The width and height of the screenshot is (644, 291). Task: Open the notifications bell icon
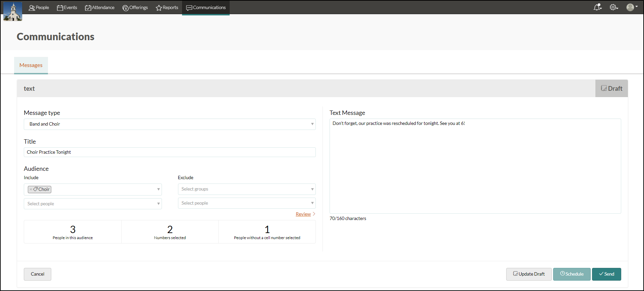click(597, 7)
